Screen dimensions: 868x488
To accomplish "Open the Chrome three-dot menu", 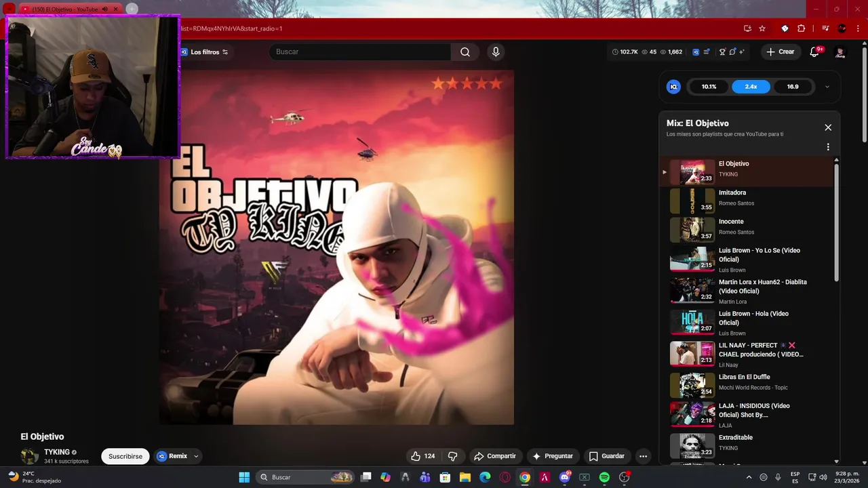I will tap(857, 28).
